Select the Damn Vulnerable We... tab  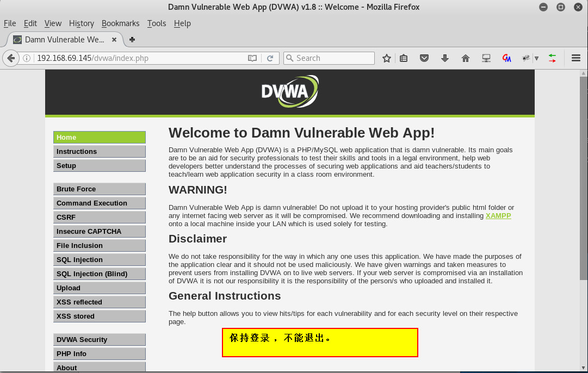click(65, 39)
